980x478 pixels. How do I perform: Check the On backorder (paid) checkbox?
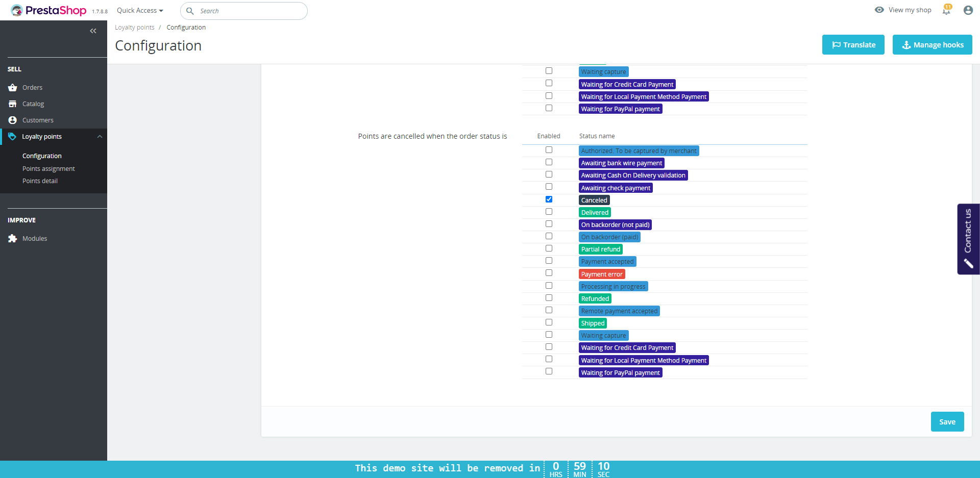(549, 236)
